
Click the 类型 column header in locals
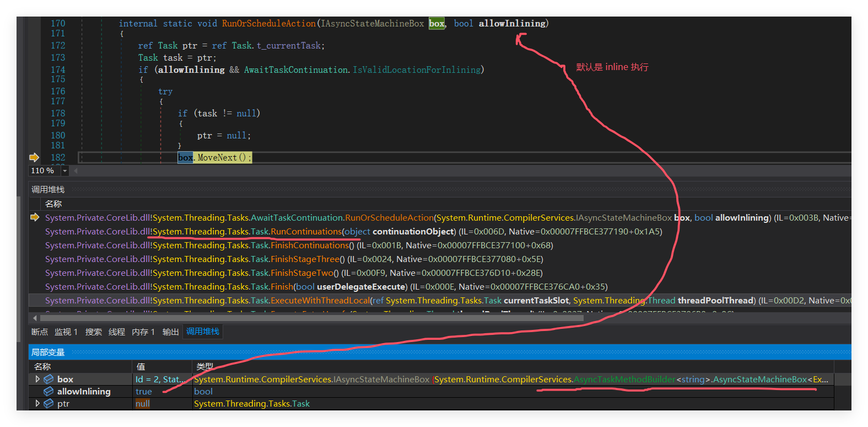point(205,366)
